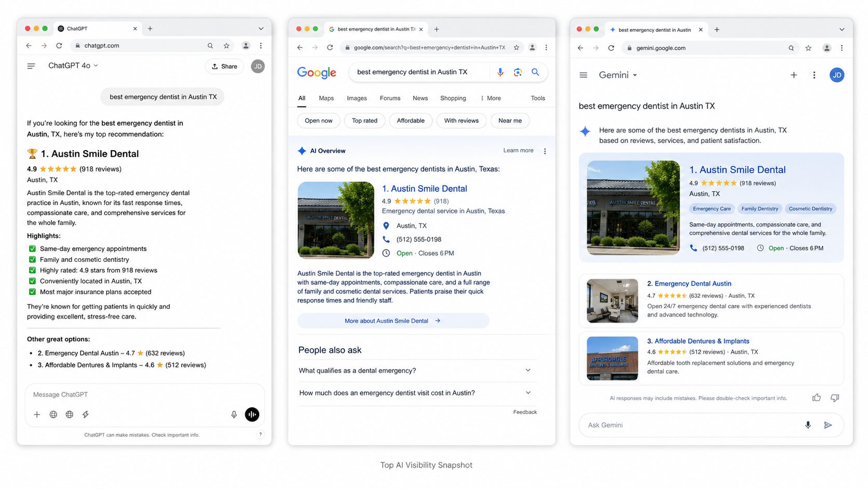Viewport: 868px width, 489px height.
Task: Click the Share button in ChatGPT
Action: pos(225,67)
